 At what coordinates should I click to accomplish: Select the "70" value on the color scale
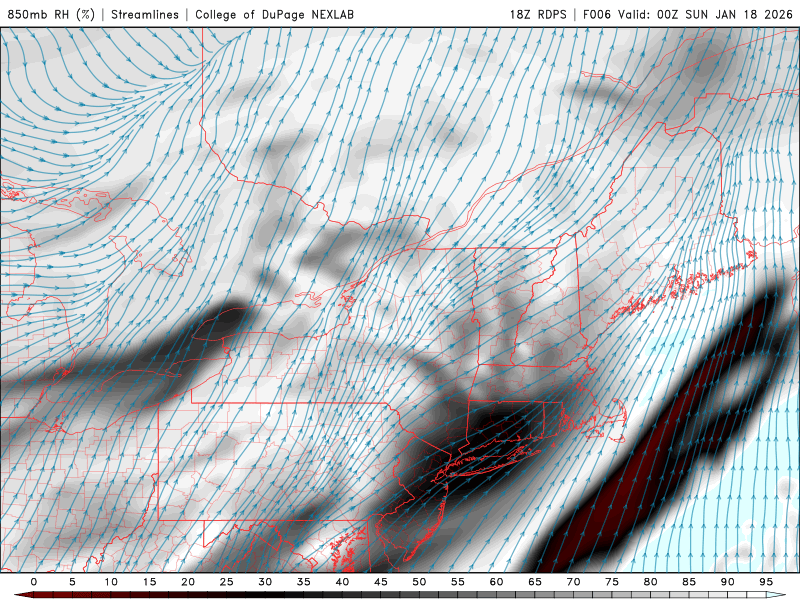pos(573,582)
